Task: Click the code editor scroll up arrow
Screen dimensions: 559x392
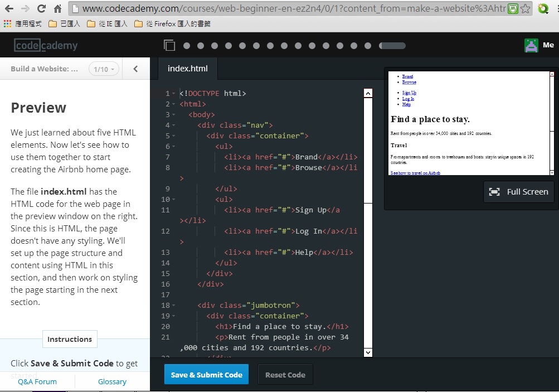Action: coord(368,93)
